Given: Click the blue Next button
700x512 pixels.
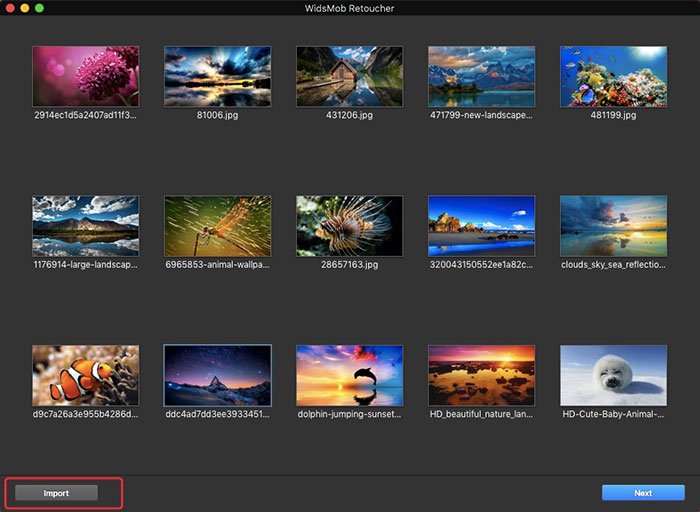Looking at the screenshot, I should point(643,493).
